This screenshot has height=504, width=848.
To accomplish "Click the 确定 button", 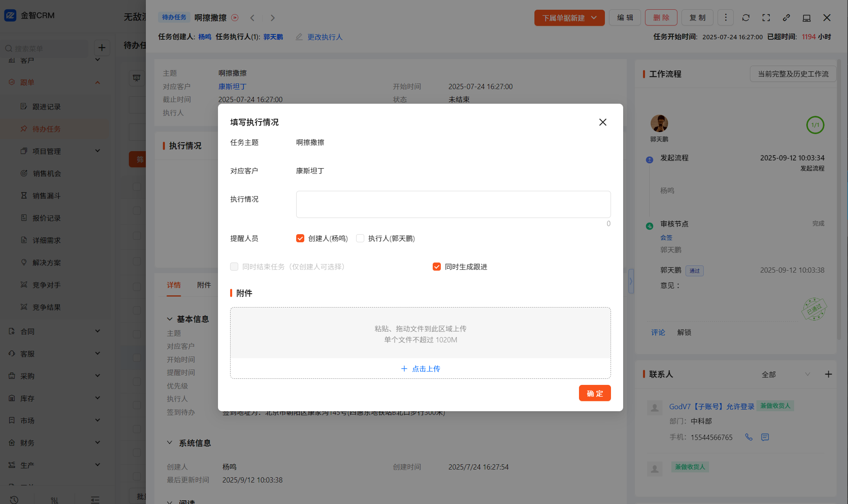I will pos(595,393).
